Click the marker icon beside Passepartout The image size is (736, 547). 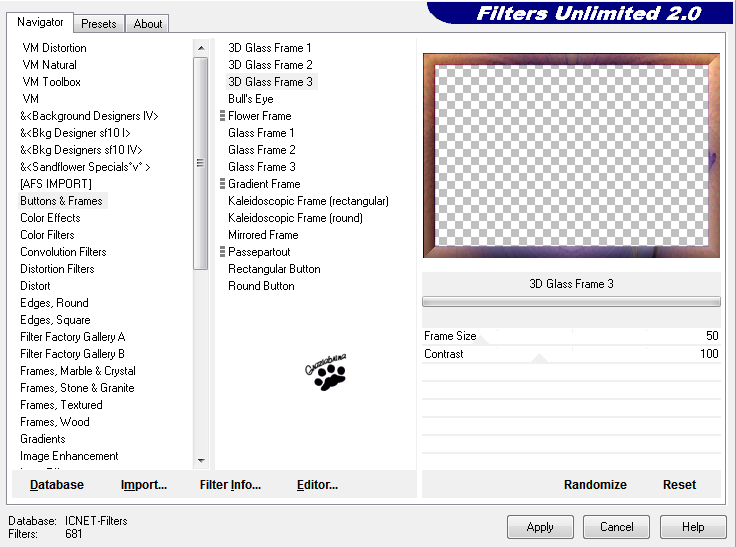click(x=222, y=252)
